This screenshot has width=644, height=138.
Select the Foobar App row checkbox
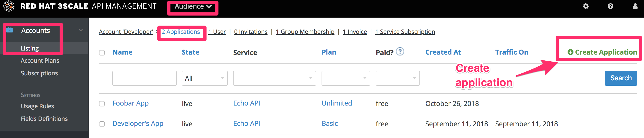pos(102,104)
